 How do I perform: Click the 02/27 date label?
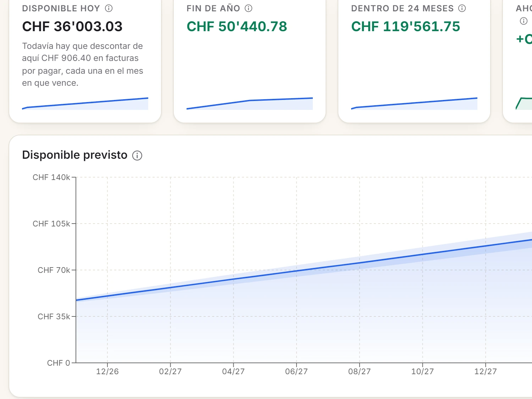coord(170,371)
